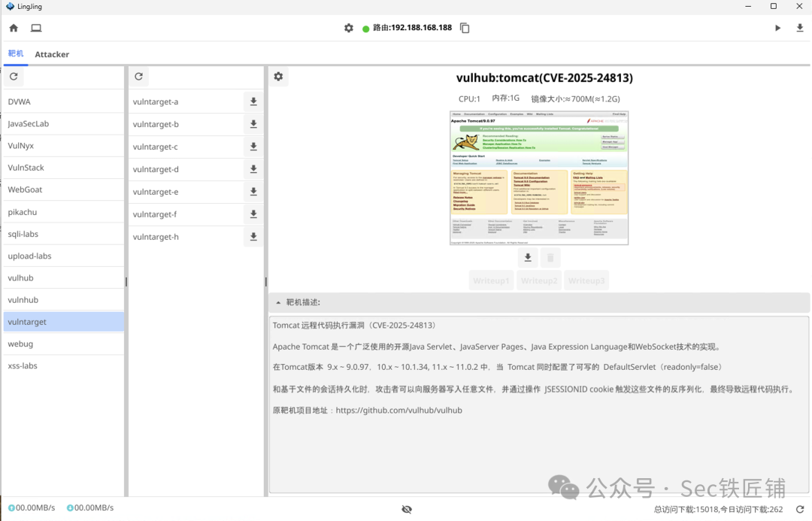
Task: Refresh the target category list
Action: pyautogui.click(x=13, y=76)
